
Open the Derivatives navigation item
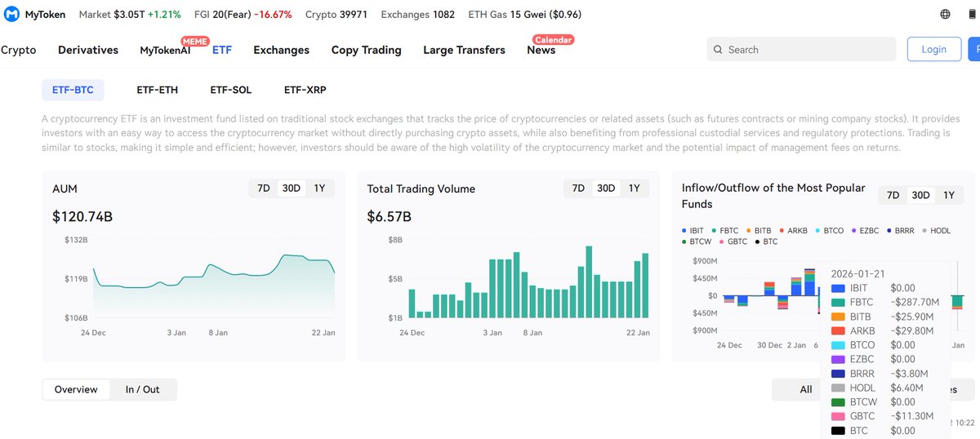(x=88, y=50)
